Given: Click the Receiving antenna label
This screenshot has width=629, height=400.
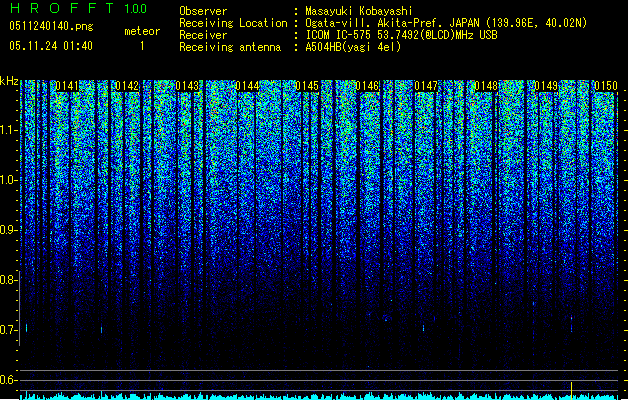Looking at the screenshot, I should pos(230,47).
